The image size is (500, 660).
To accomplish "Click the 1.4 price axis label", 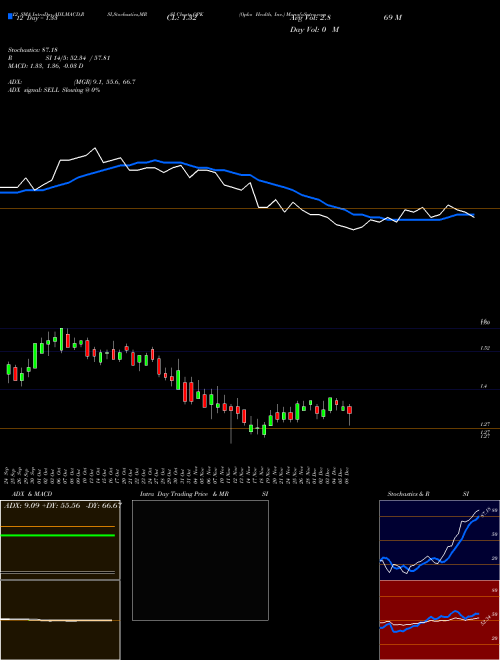I will (484, 386).
